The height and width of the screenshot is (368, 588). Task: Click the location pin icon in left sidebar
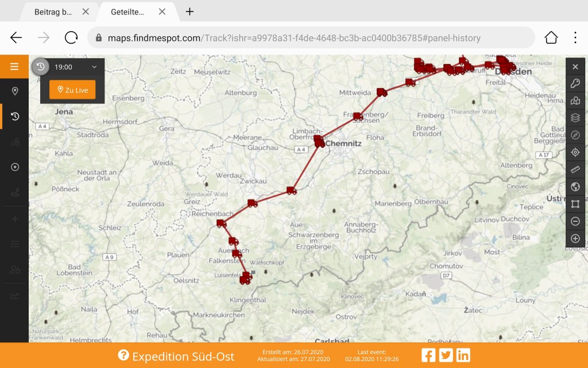[x=15, y=91]
